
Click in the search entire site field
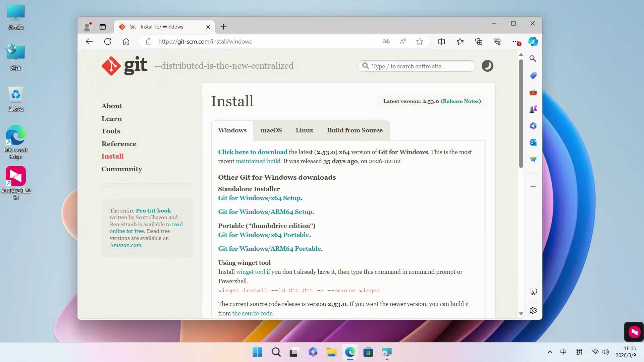(x=419, y=66)
